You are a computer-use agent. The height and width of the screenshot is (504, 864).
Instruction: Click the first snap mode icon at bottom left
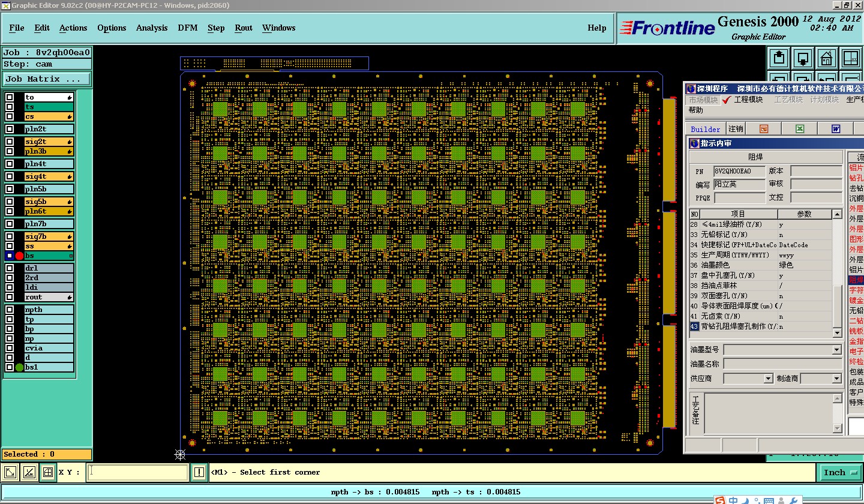[10, 472]
